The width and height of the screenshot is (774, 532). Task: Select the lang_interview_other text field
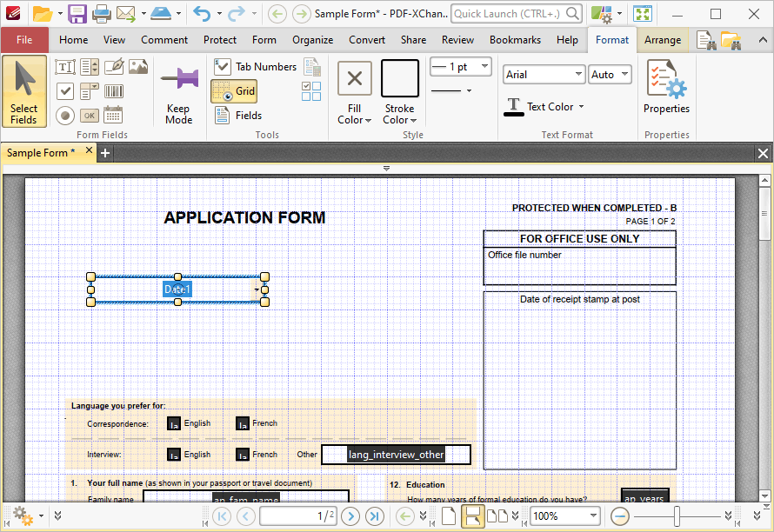click(x=396, y=455)
